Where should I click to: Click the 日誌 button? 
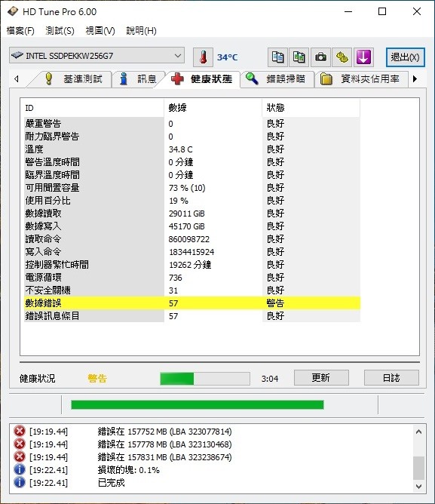coord(391,378)
